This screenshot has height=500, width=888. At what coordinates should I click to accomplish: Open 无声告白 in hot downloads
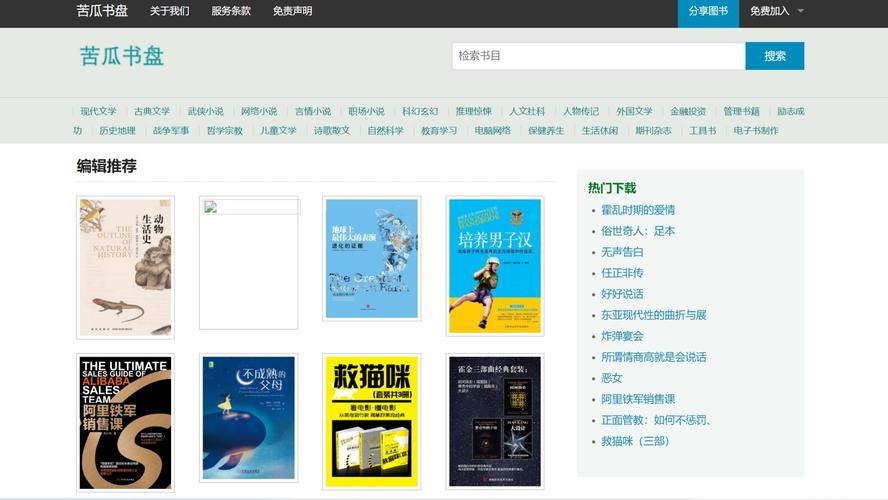(622, 252)
